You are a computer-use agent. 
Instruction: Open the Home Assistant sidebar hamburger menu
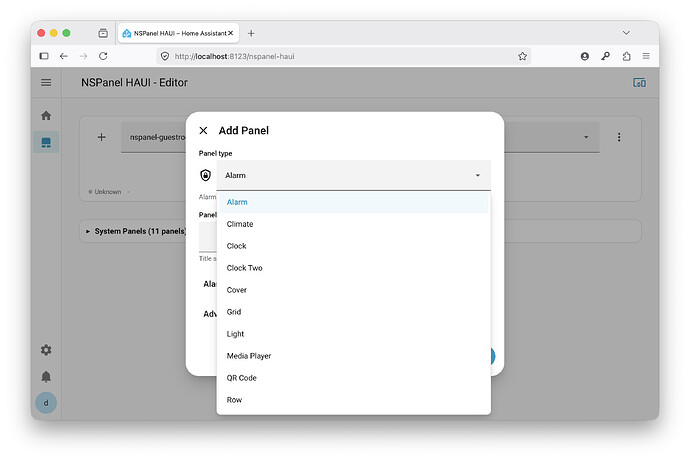point(46,82)
